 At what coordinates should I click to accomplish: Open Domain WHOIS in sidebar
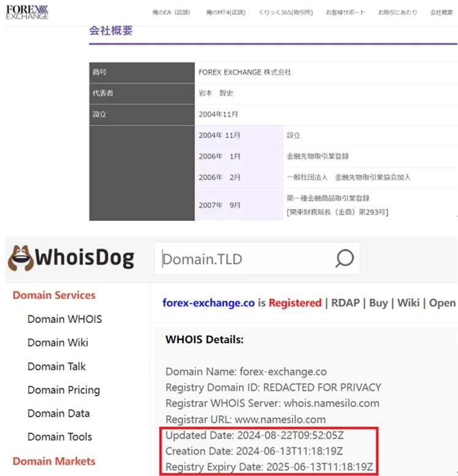tap(65, 319)
